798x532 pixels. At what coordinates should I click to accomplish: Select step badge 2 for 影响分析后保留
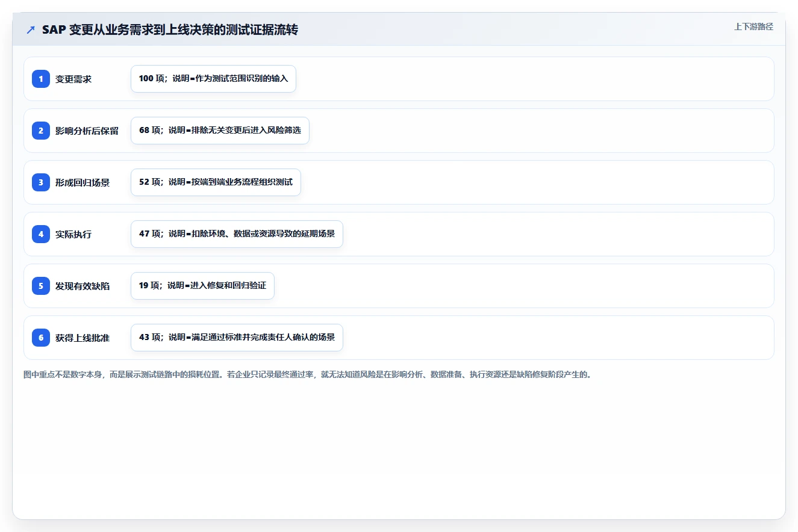41,131
